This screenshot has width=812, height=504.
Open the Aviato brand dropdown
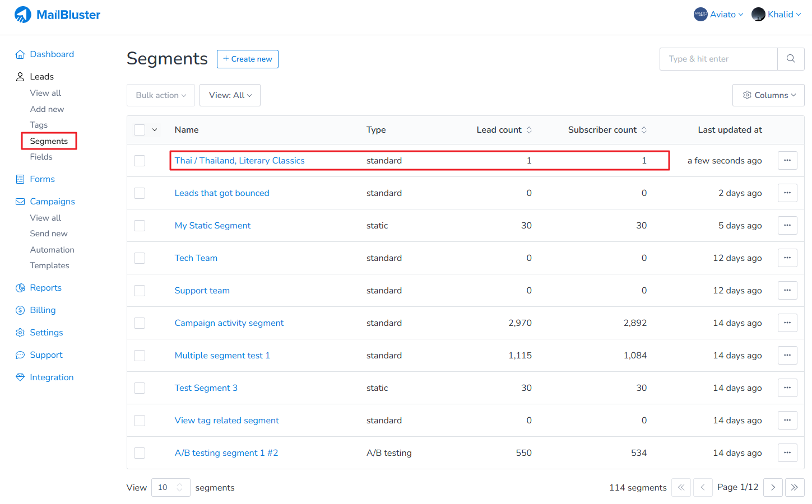point(718,15)
